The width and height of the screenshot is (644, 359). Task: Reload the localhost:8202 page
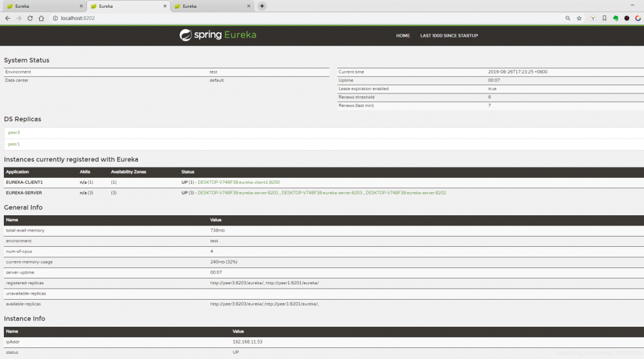[x=30, y=18]
